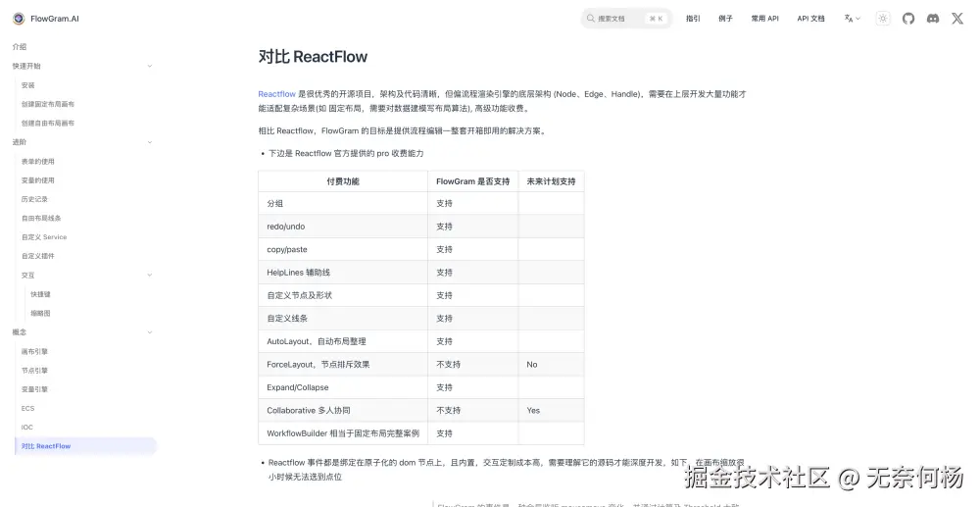Open the 创建固定布局画布 sidebar page

[48, 104]
